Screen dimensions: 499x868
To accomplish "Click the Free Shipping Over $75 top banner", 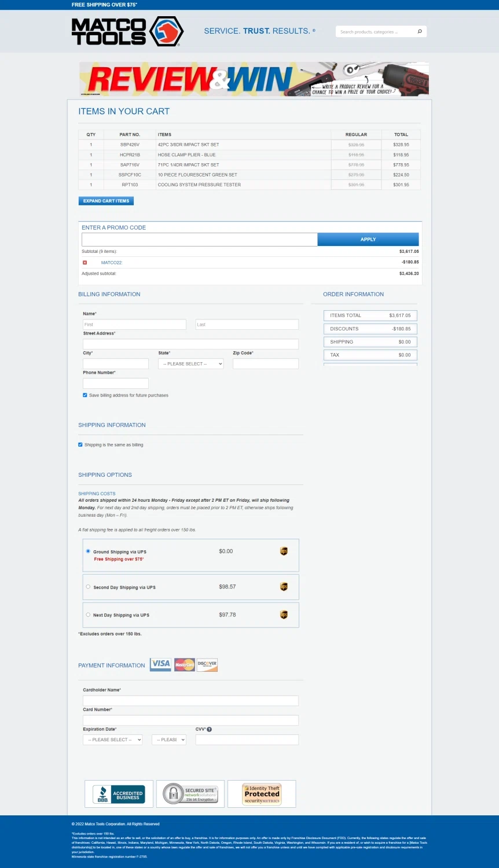I will (x=104, y=5).
